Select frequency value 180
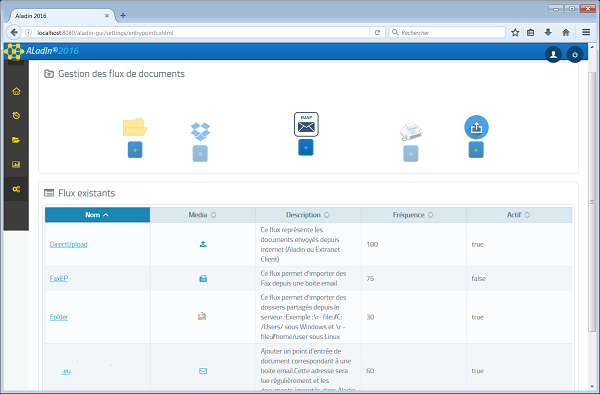 pos(372,244)
